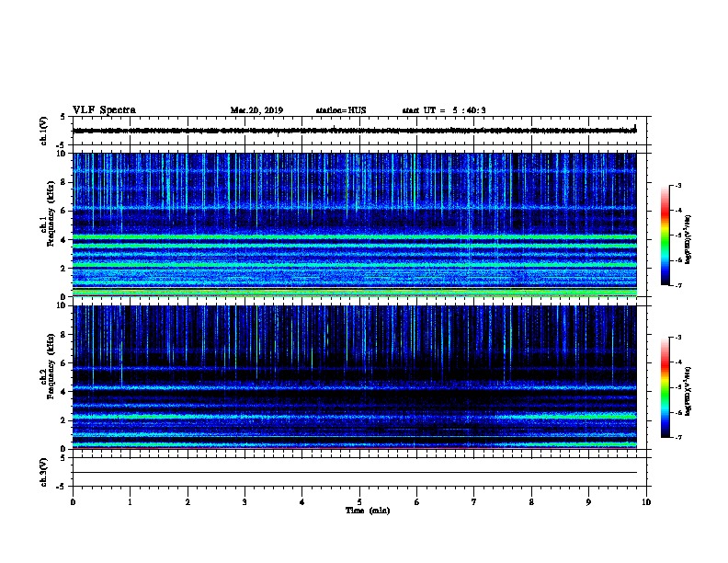The width and height of the screenshot is (728, 563).
Task: Click the "ch.1(V)" waveform axis label
Action: click(43, 131)
